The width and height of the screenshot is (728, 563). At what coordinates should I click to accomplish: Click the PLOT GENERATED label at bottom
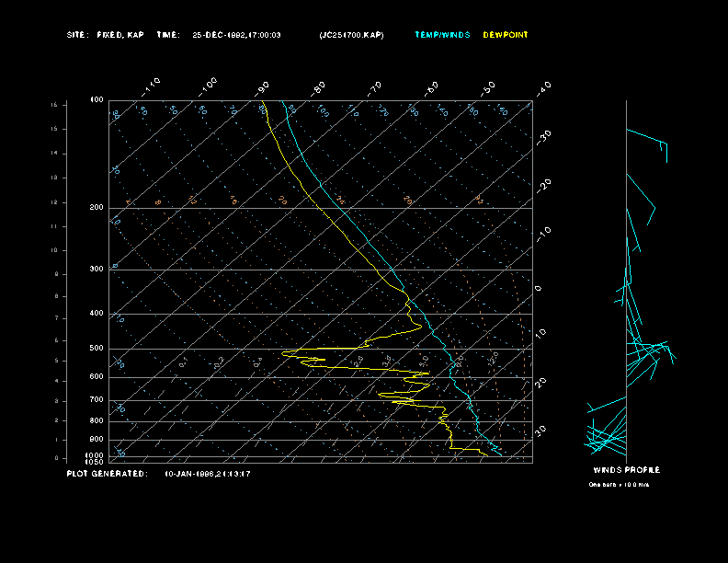tap(107, 474)
